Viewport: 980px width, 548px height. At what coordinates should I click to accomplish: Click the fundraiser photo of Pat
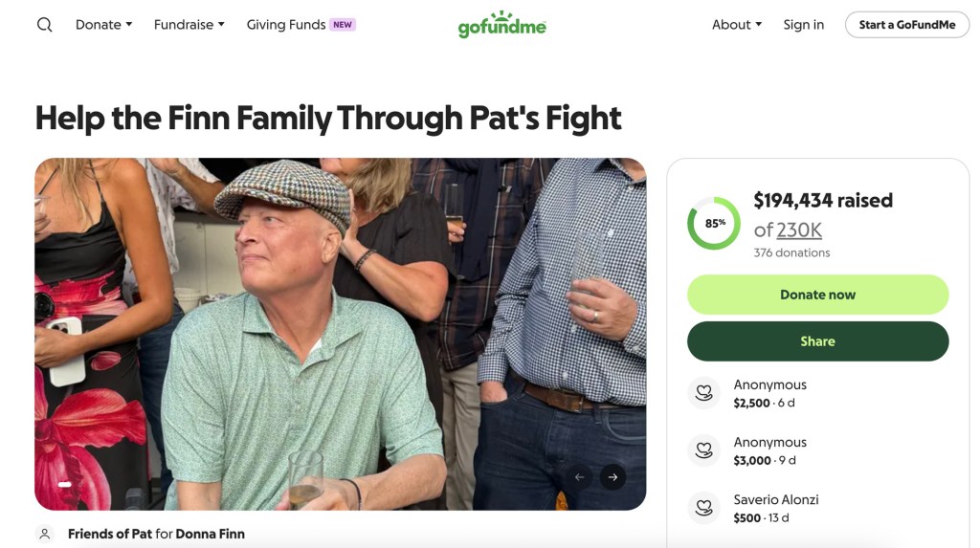(x=340, y=334)
